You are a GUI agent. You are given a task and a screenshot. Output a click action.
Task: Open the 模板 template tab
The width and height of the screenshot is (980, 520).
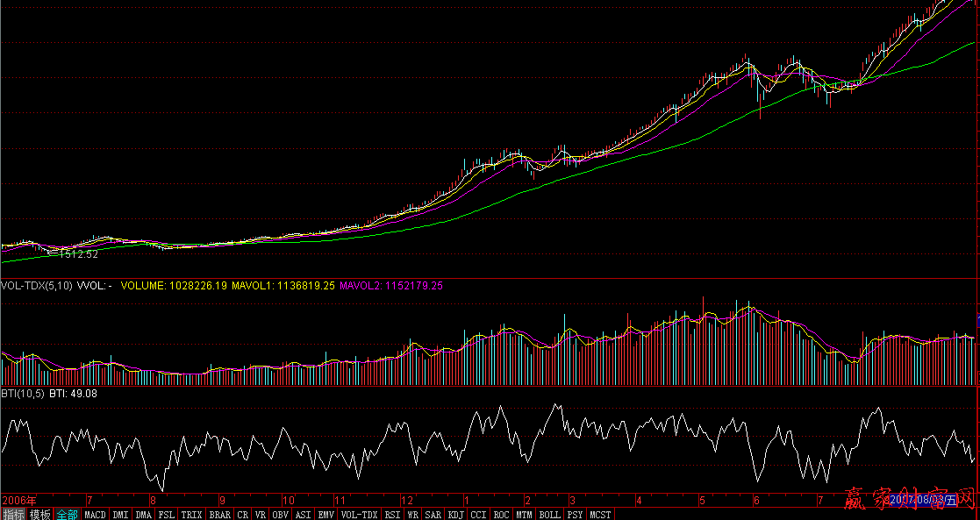coord(40,515)
